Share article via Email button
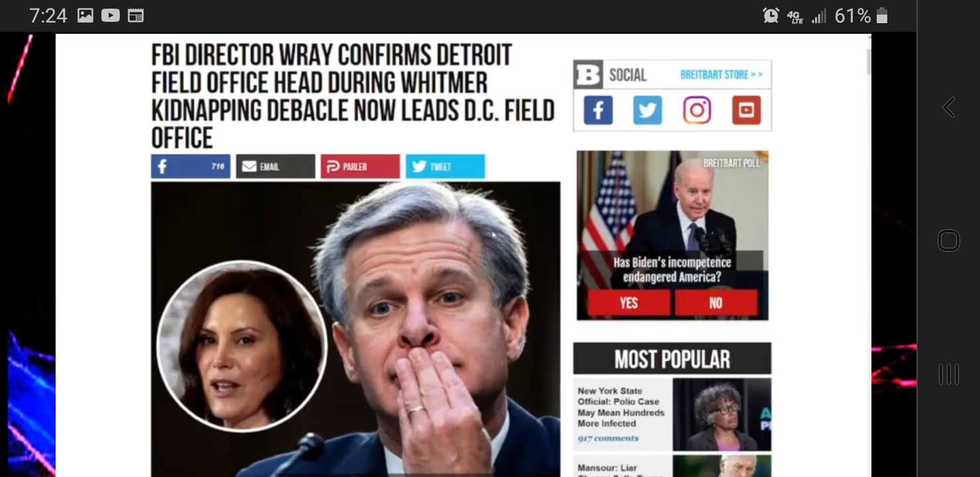Image resolution: width=980 pixels, height=477 pixels. pos(275,166)
